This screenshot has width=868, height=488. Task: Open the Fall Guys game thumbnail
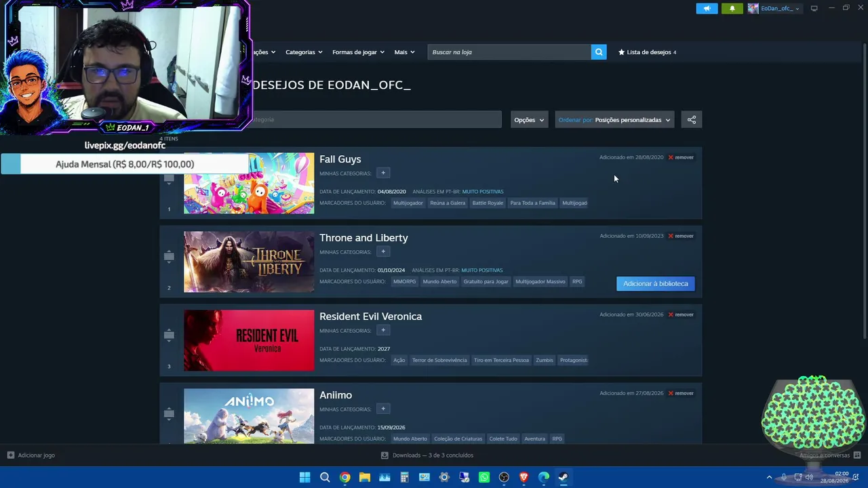click(249, 183)
